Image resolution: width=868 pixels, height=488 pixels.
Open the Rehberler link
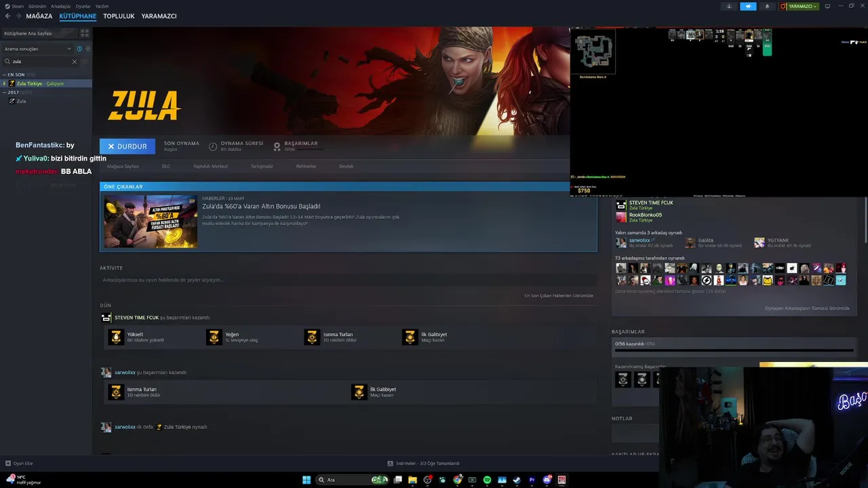[x=306, y=166]
